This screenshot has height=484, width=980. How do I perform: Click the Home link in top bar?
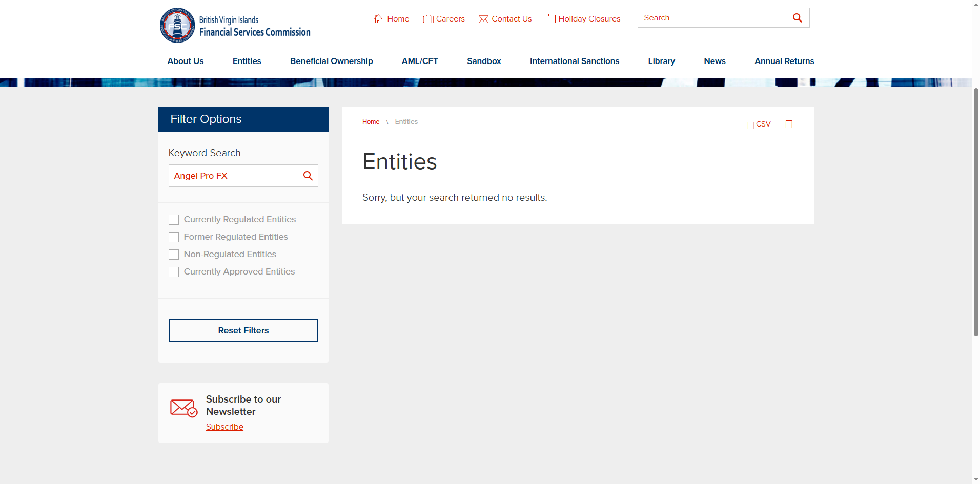398,19
